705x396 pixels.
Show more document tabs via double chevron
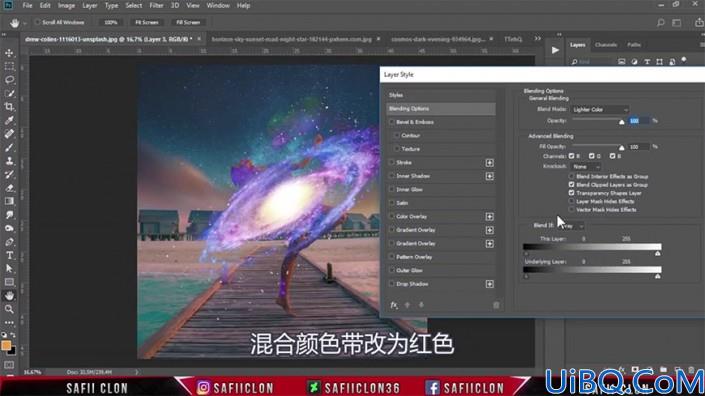pyautogui.click(x=538, y=39)
